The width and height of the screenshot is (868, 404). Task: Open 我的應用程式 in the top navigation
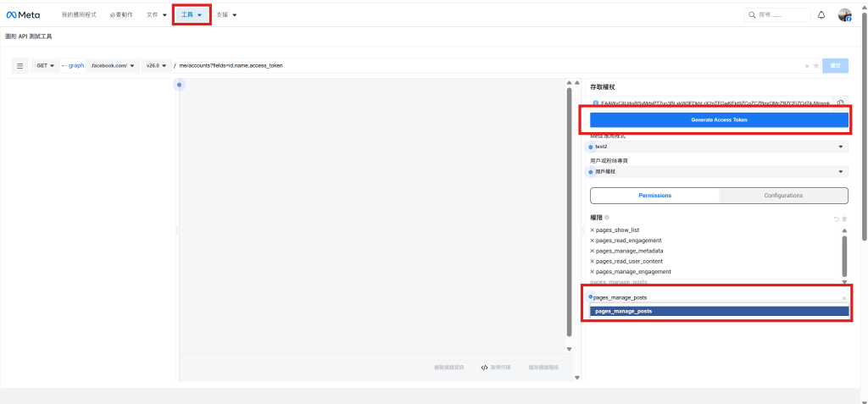pyautogui.click(x=79, y=15)
